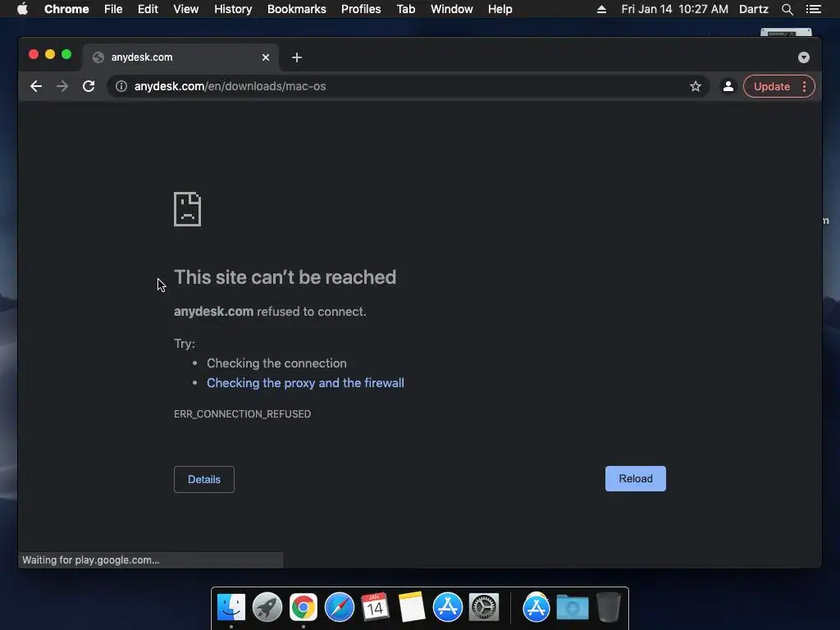Open the History menu

[233, 9]
